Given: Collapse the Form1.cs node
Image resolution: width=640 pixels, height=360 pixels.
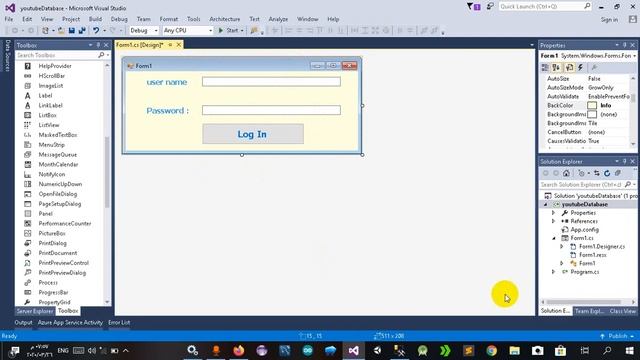Looking at the screenshot, I should click(554, 238).
